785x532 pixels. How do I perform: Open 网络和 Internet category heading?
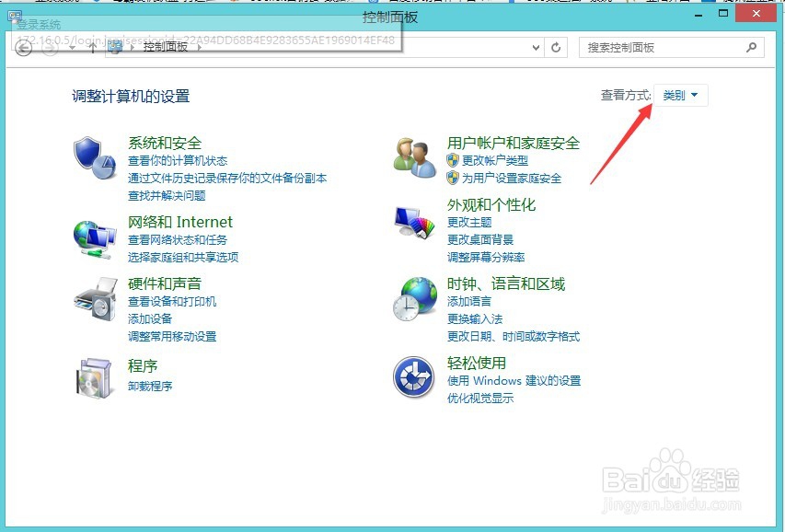(x=180, y=222)
